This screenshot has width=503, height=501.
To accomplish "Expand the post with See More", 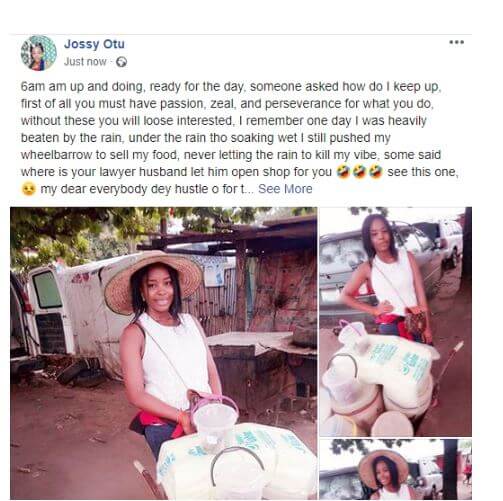I will (285, 189).
